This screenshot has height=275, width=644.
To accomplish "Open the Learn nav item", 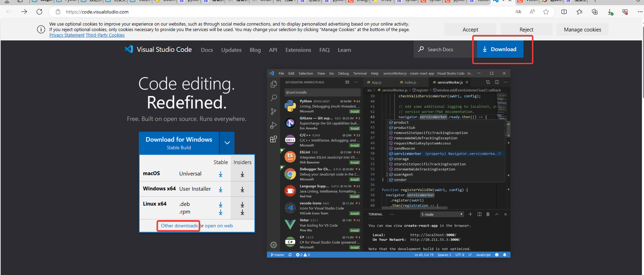I will pyautogui.click(x=344, y=50).
